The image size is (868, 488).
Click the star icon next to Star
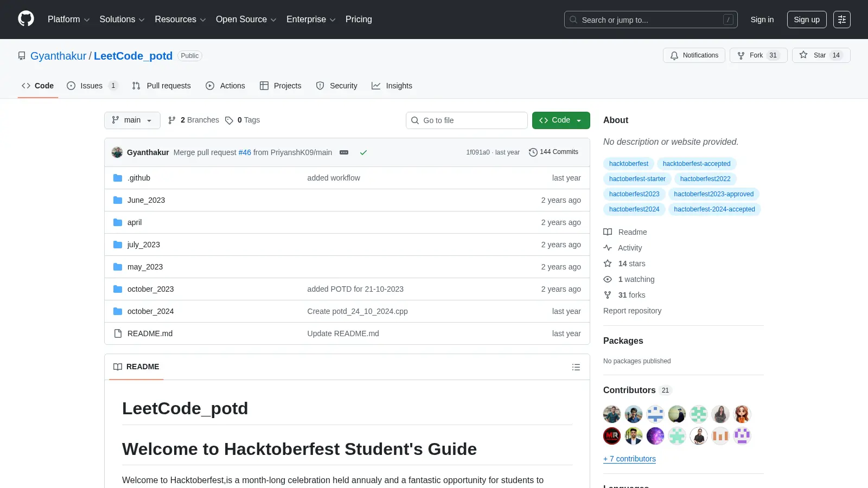803,55
